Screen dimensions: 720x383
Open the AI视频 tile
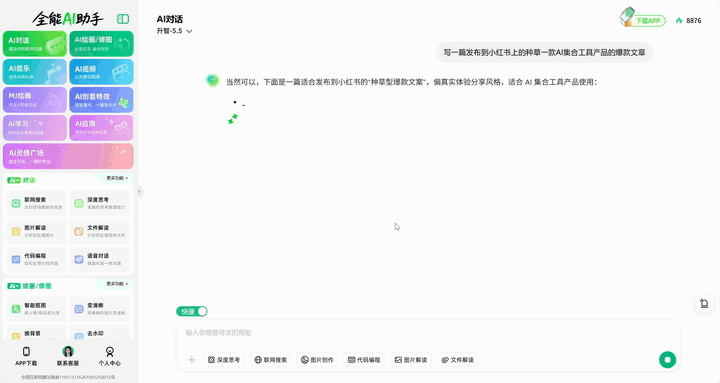coord(101,72)
